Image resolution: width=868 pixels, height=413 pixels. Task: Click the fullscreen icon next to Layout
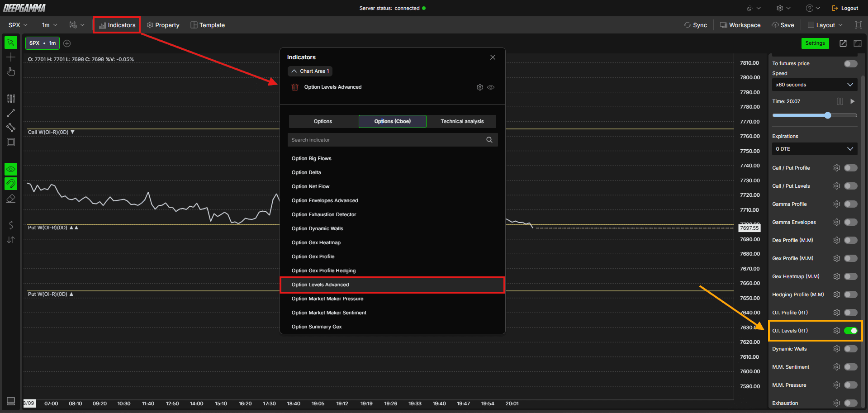pos(858,25)
